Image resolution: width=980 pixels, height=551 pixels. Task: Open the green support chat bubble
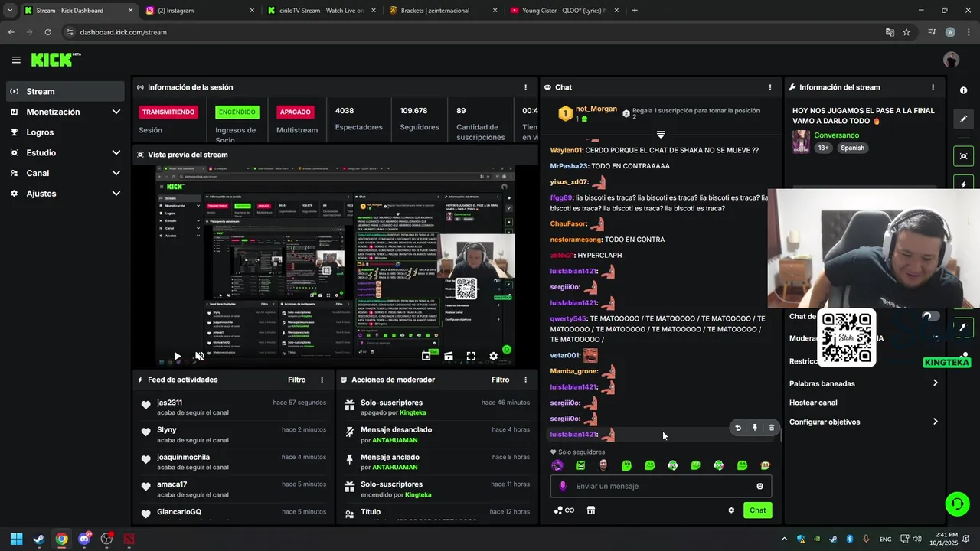click(957, 504)
